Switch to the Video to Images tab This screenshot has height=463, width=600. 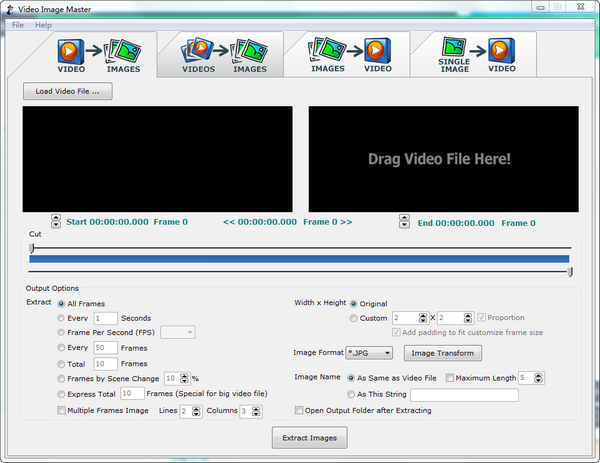tap(98, 54)
